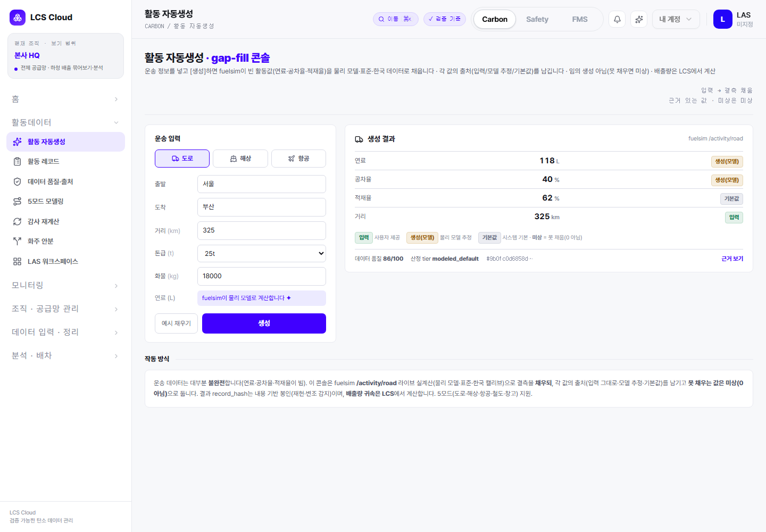Click the 생성(모델) badge on 공차율 row
766x532 pixels.
coord(727,180)
